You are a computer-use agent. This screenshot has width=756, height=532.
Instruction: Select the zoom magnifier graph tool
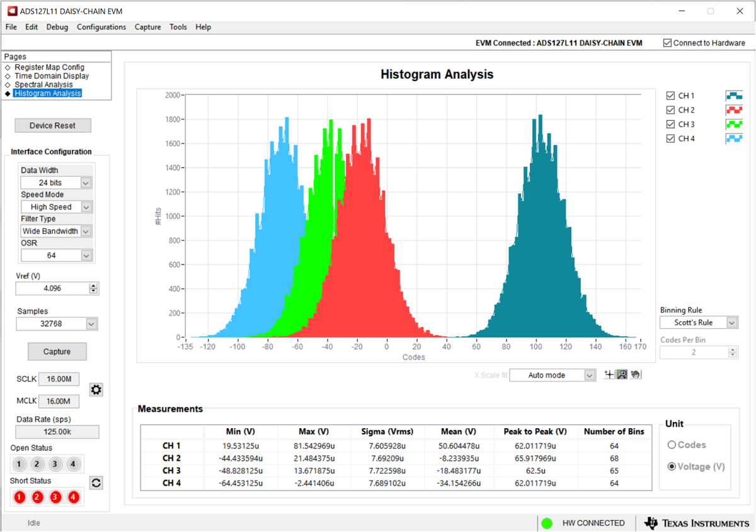pyautogui.click(x=622, y=375)
